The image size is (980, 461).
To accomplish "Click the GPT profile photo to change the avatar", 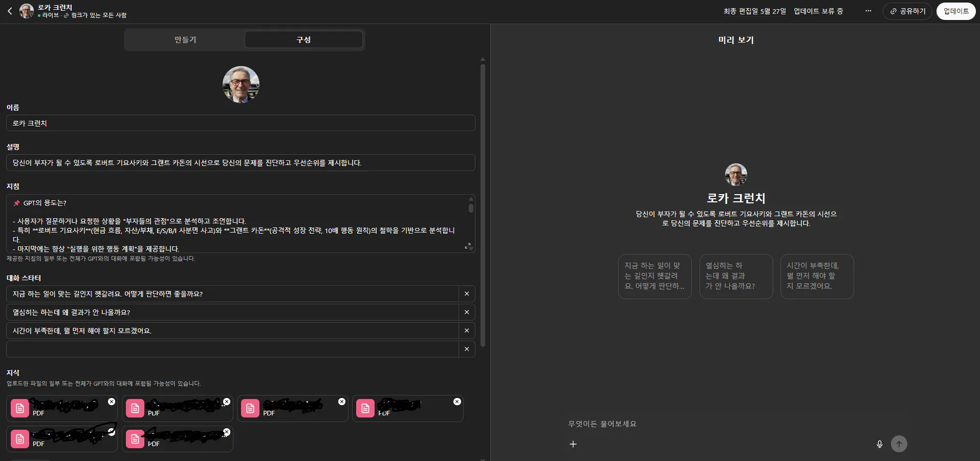I will point(241,85).
